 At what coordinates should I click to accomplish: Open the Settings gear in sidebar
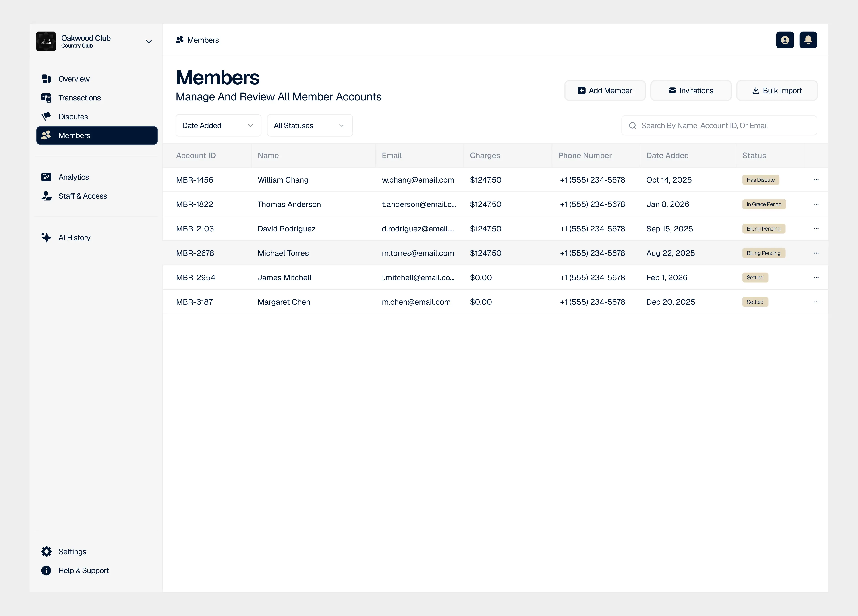point(46,551)
